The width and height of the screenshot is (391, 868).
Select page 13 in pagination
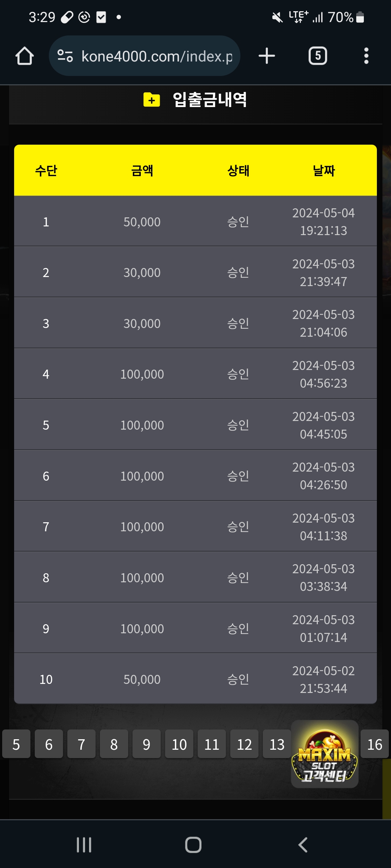277,744
